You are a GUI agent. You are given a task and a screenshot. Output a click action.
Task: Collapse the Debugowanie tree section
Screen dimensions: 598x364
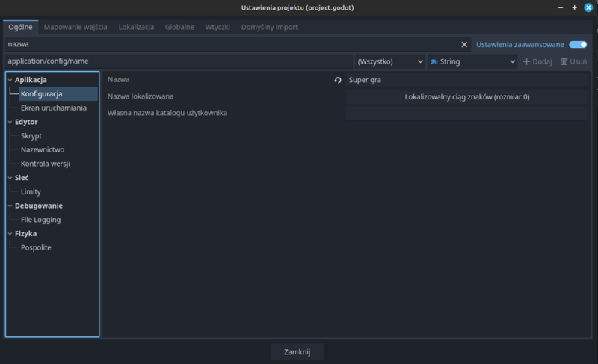coord(10,206)
